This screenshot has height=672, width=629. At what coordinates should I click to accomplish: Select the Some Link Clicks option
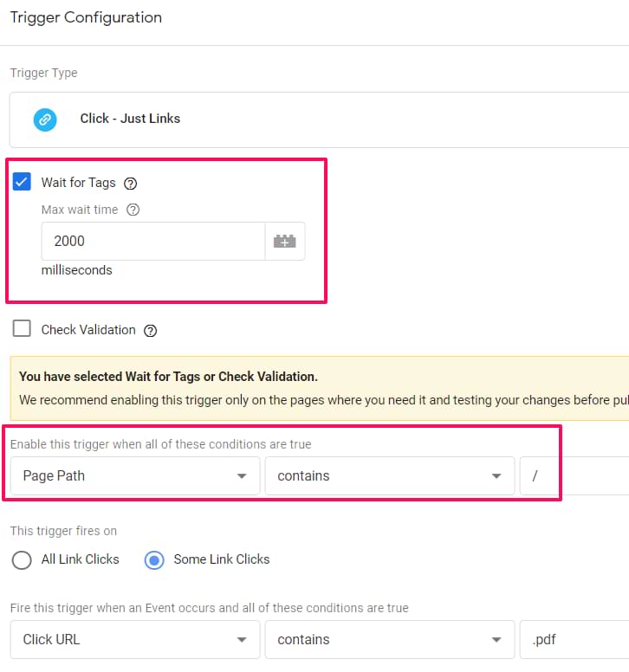(x=155, y=559)
